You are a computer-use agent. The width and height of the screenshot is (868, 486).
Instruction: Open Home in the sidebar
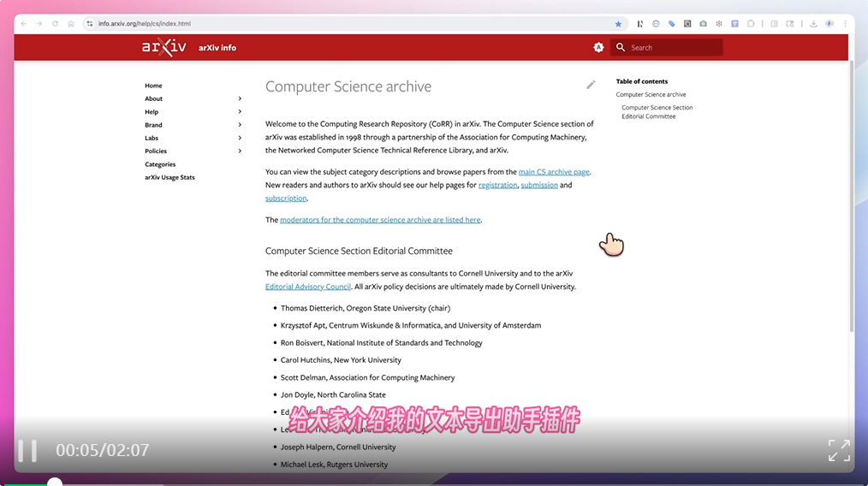click(x=153, y=86)
